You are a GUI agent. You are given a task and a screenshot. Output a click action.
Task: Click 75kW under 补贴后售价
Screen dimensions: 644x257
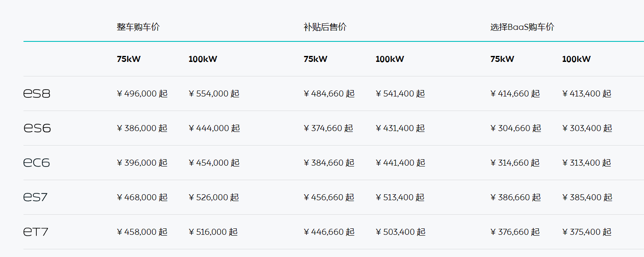coord(316,59)
